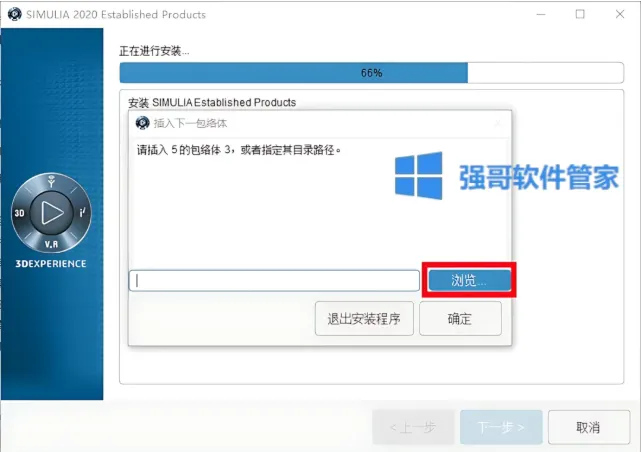
Task: Minimize the SIMULIA installer window
Action: [541, 14]
